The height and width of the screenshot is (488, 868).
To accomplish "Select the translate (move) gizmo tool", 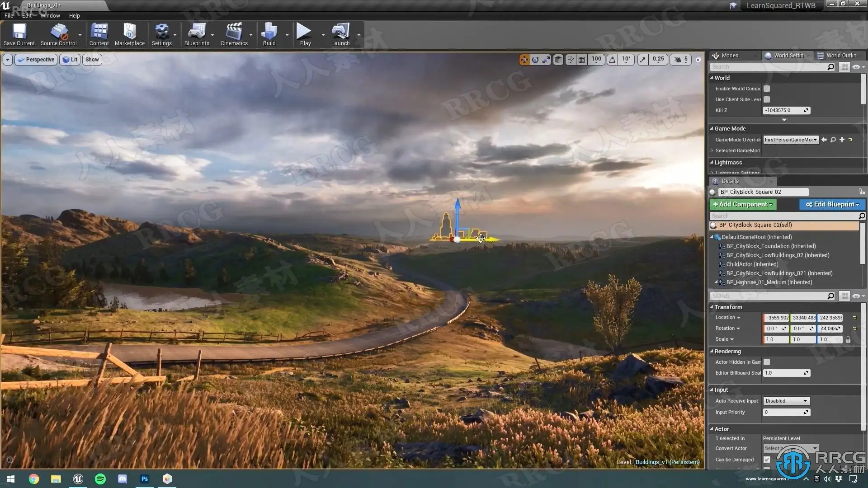I will [x=524, y=60].
